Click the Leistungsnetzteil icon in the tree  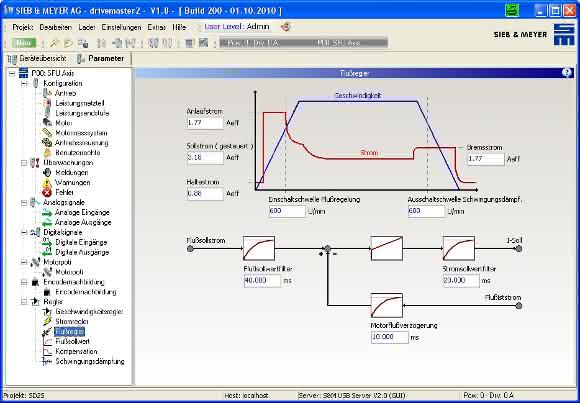pos(47,103)
